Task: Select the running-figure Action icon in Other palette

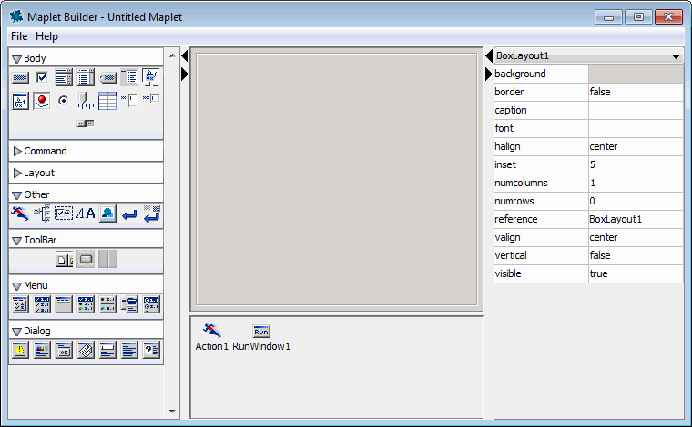Action: [x=20, y=213]
